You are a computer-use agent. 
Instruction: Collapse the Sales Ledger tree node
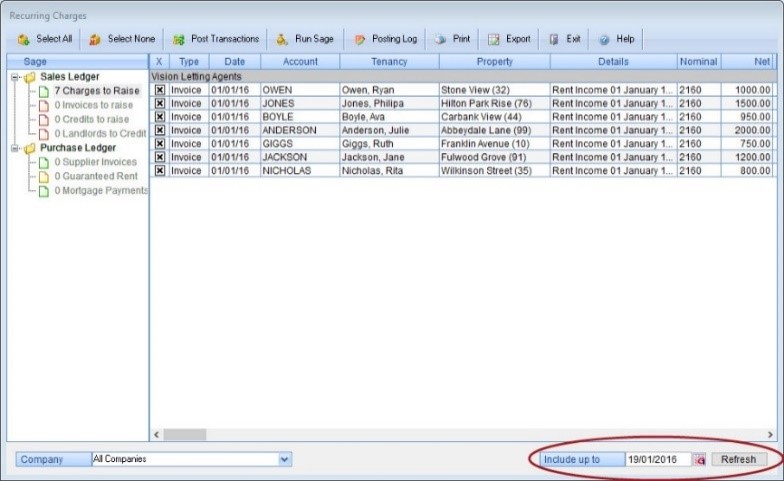coord(15,78)
